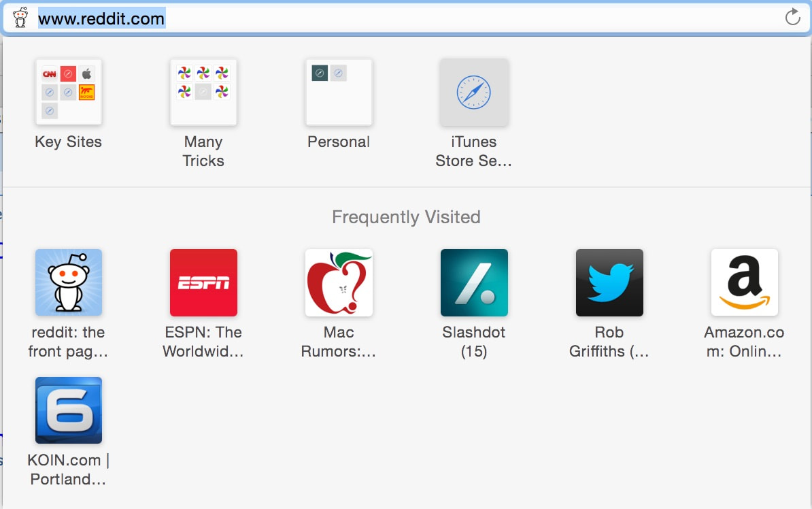Screen dimensions: 812x509
Task: Click the "ESPN: The Worldwid..." label
Action: point(203,342)
